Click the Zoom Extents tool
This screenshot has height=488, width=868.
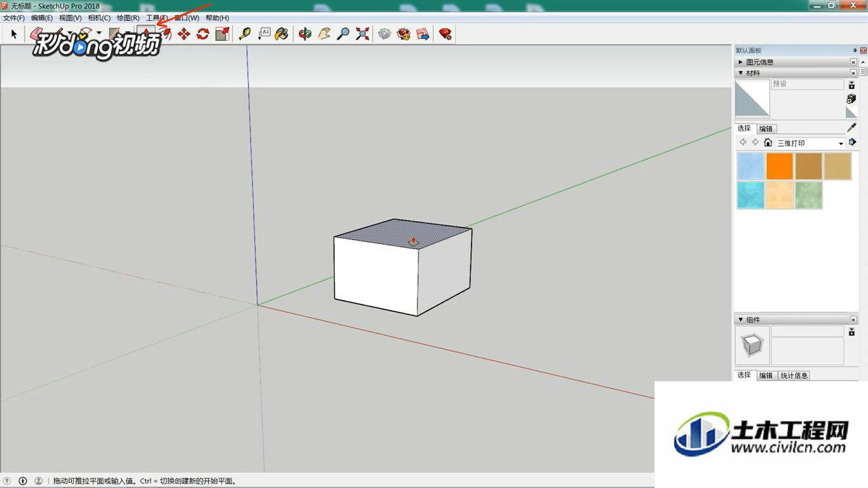coord(362,34)
